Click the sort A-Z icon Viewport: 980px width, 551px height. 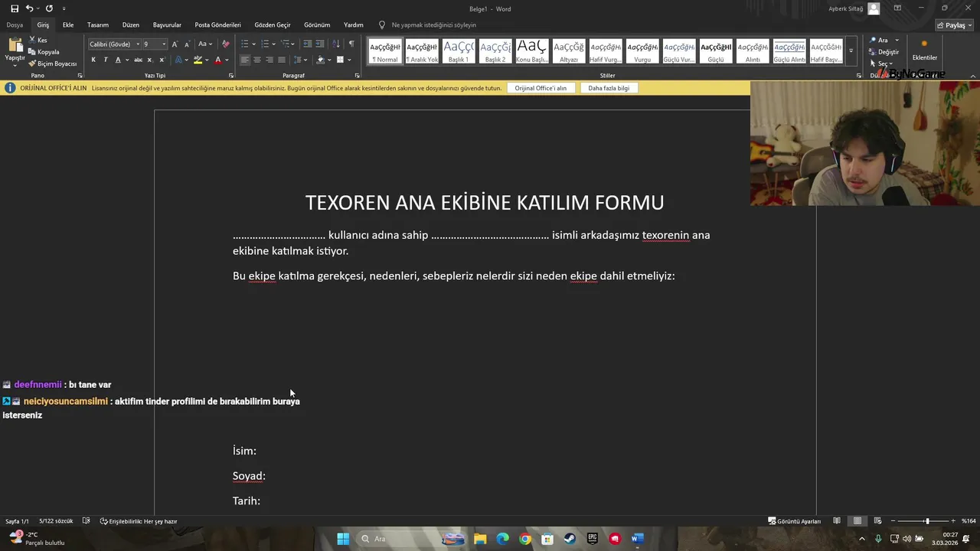(336, 44)
